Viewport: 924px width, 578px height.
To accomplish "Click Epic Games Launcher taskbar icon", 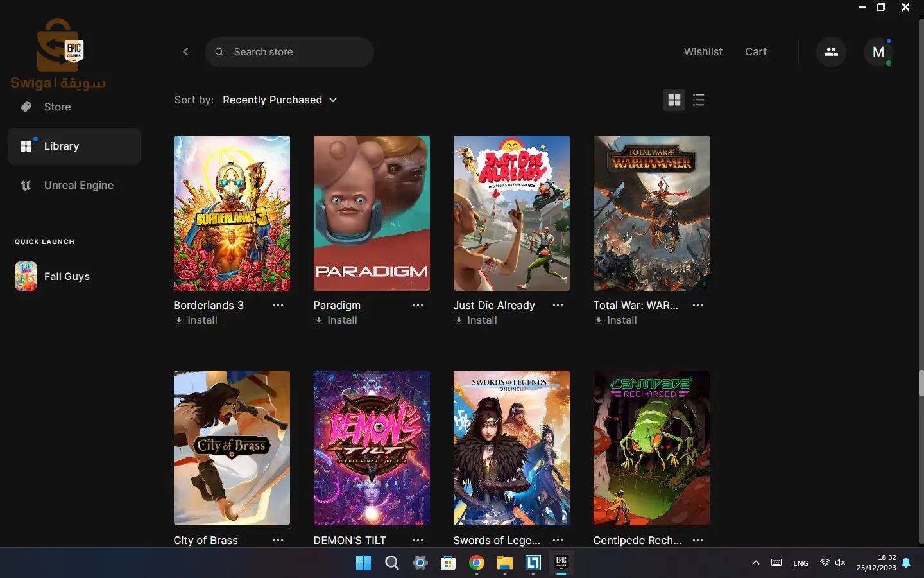I will tap(561, 563).
